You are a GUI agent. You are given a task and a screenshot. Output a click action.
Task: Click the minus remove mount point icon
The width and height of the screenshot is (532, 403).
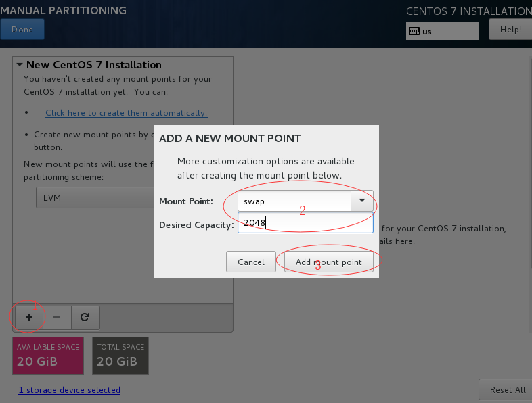tap(57, 317)
